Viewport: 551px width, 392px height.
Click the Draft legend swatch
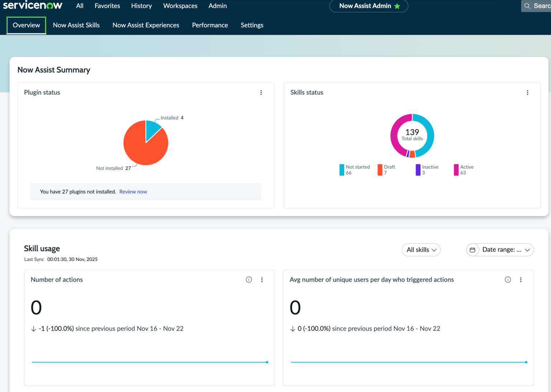tap(380, 170)
